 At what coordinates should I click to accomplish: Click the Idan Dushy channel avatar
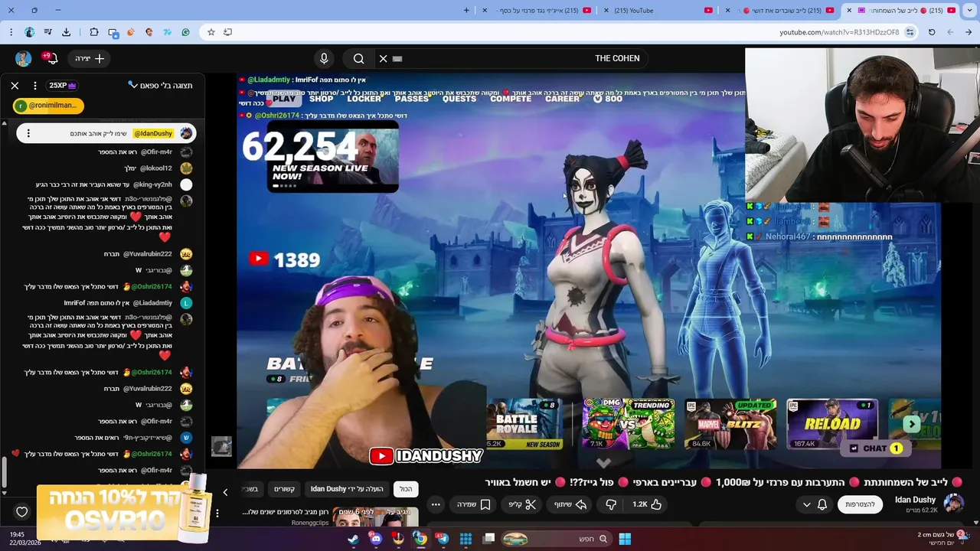point(954,504)
